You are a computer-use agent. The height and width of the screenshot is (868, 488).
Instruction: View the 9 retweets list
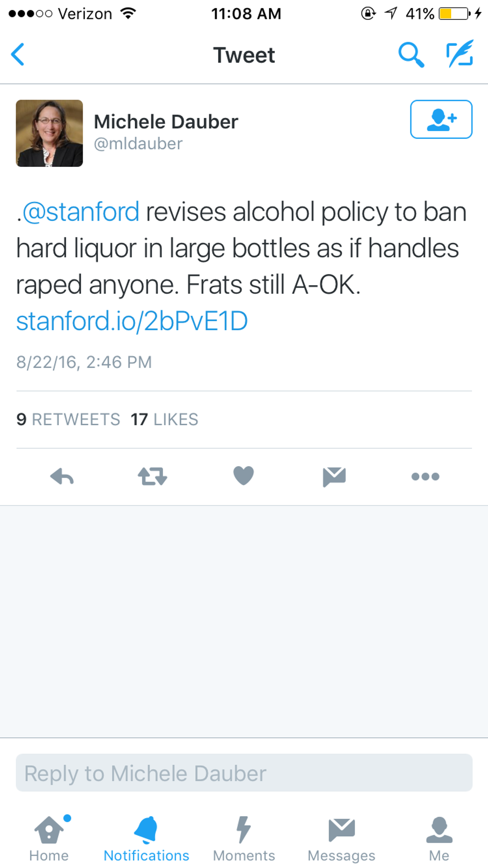(x=68, y=420)
